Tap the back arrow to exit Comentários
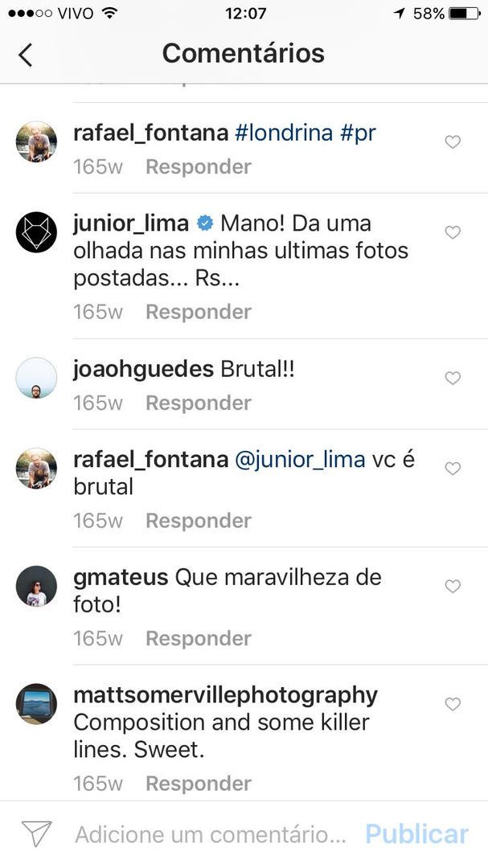The width and height of the screenshot is (488, 868). pos(26,54)
